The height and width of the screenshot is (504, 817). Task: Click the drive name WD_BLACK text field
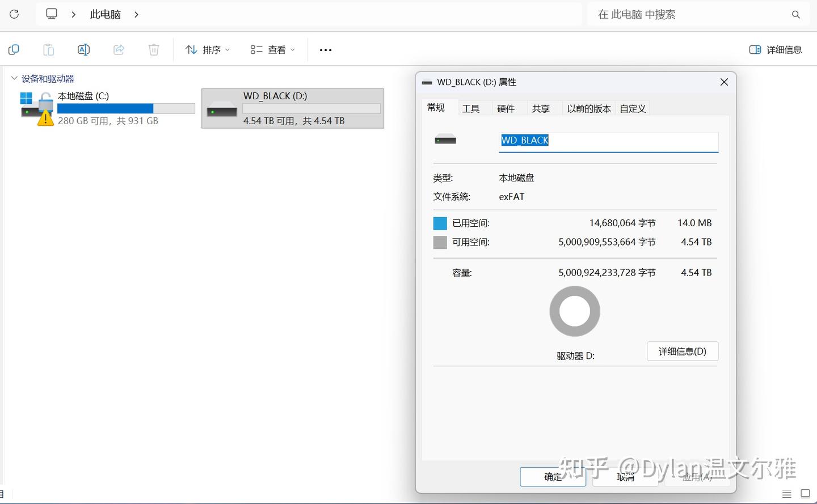609,142
